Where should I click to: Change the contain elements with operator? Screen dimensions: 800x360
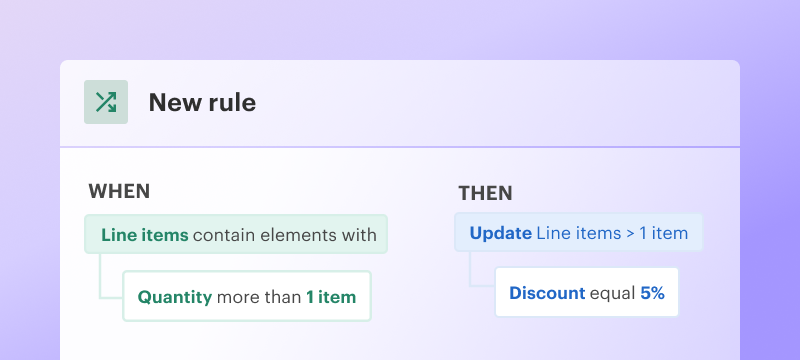[x=285, y=235]
